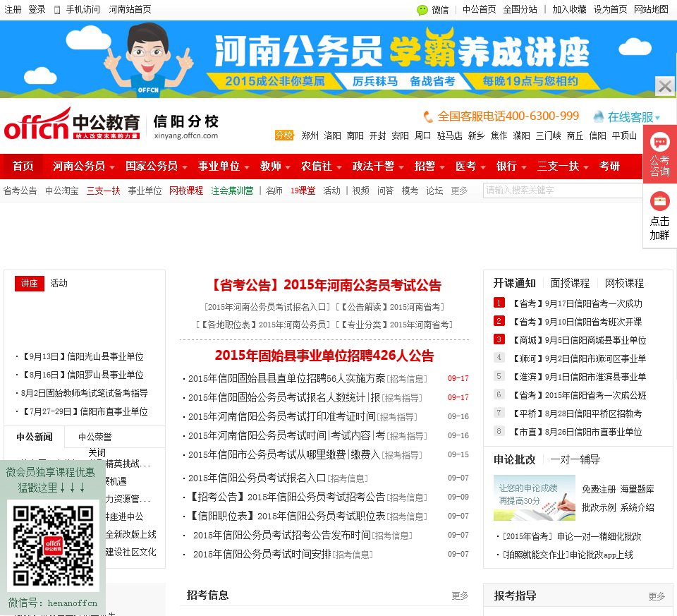Click rank badge 2 in course notices
Image resolution: width=677 pixels, height=616 pixels.
[499, 321]
